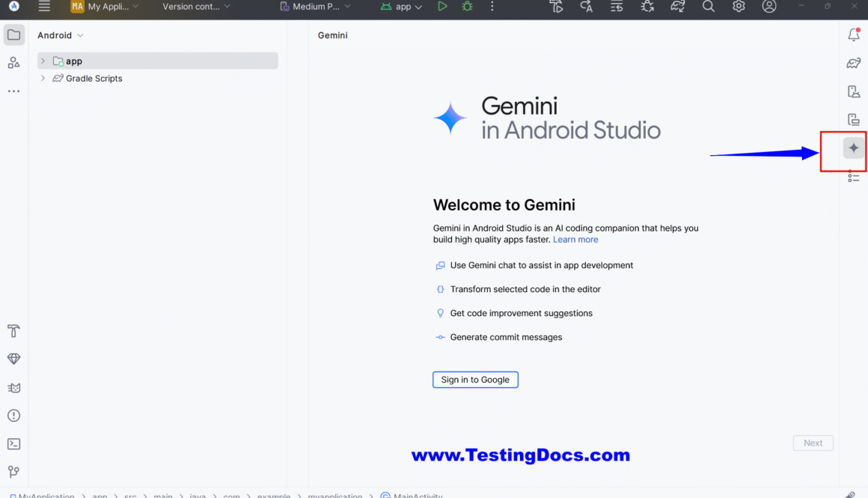868x498 pixels.
Task: Open the app run configuration dropdown
Action: click(x=402, y=7)
